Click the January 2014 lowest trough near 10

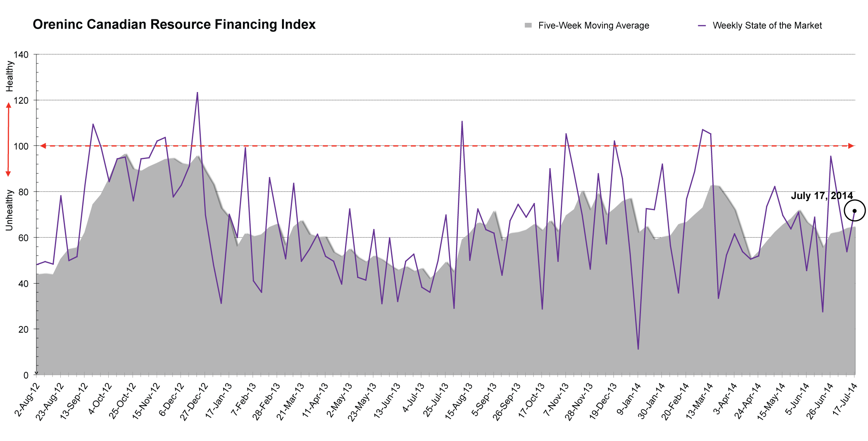click(x=638, y=349)
